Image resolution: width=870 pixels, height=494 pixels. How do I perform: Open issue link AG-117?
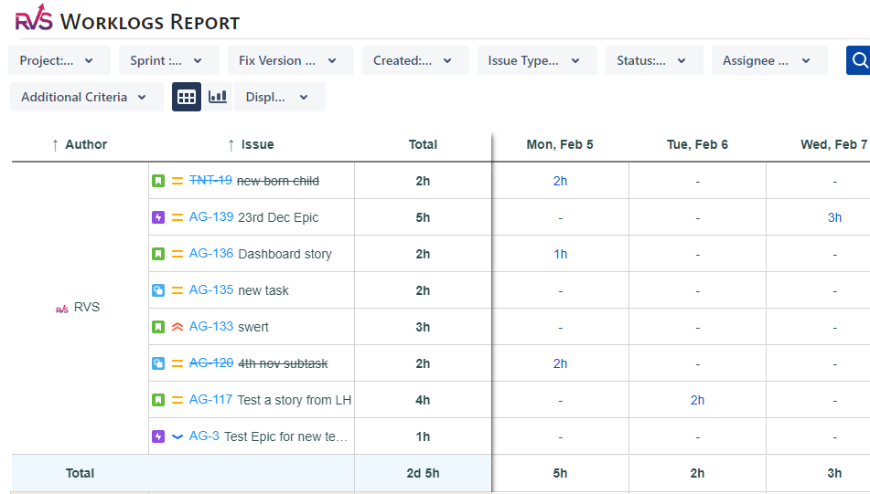(x=210, y=400)
